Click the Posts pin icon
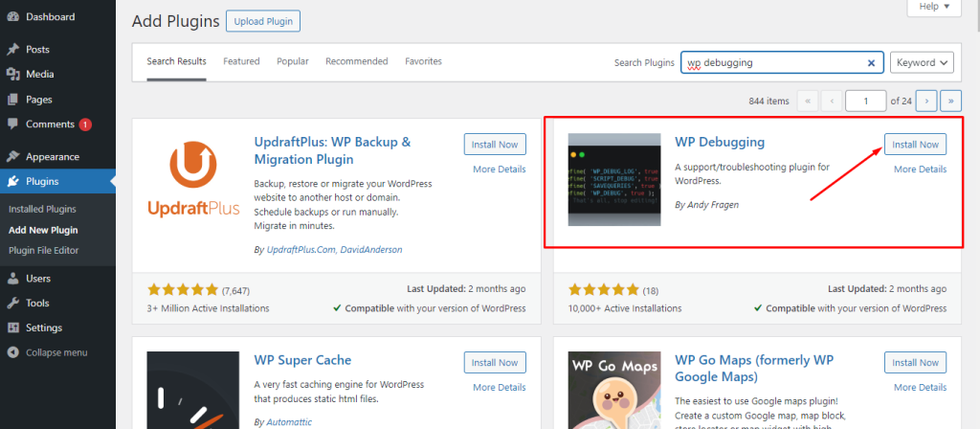Screen dimensions: 980x429 [12, 50]
